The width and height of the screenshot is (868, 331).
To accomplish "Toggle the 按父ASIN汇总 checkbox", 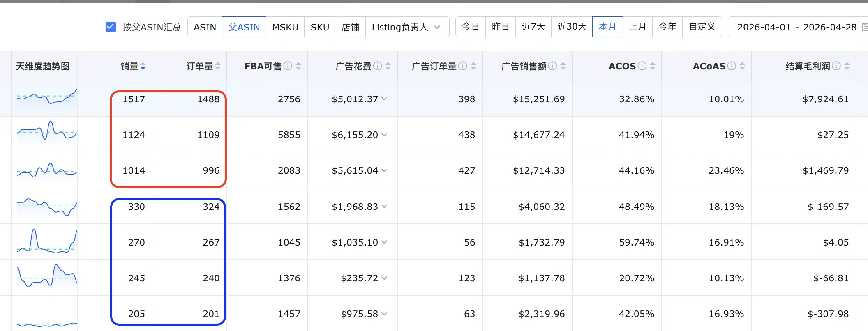I will click(111, 27).
